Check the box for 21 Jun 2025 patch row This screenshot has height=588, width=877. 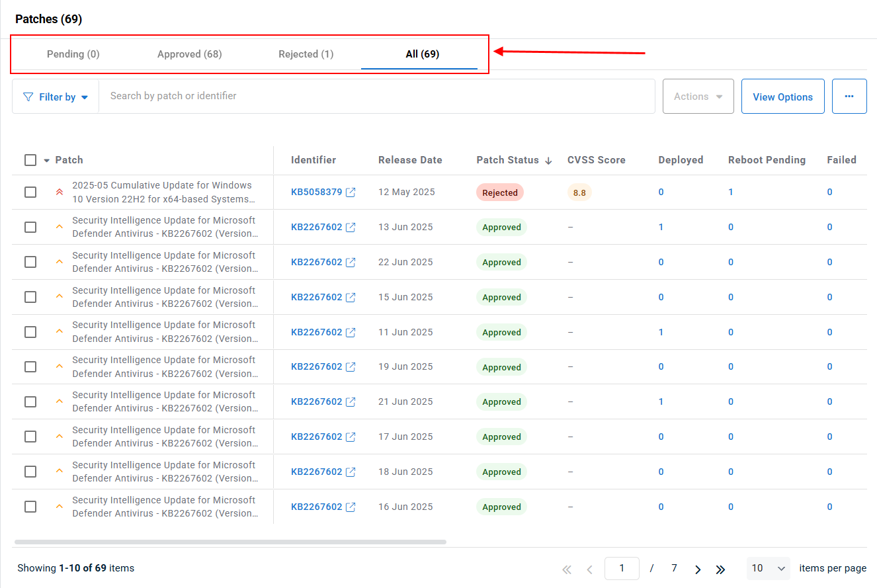pyautogui.click(x=30, y=401)
